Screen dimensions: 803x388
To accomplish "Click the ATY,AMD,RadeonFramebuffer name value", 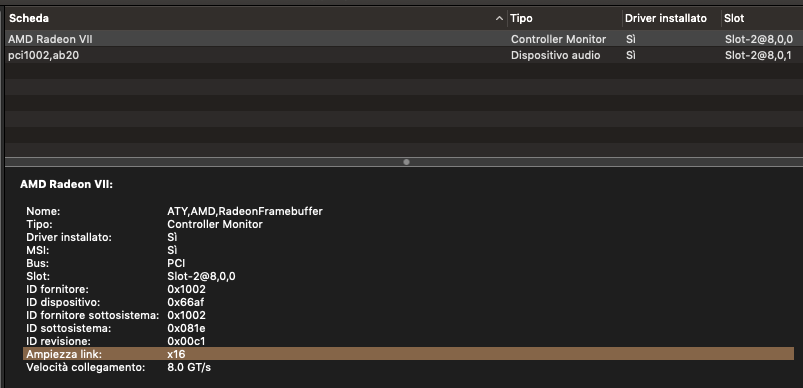I will click(x=245, y=211).
